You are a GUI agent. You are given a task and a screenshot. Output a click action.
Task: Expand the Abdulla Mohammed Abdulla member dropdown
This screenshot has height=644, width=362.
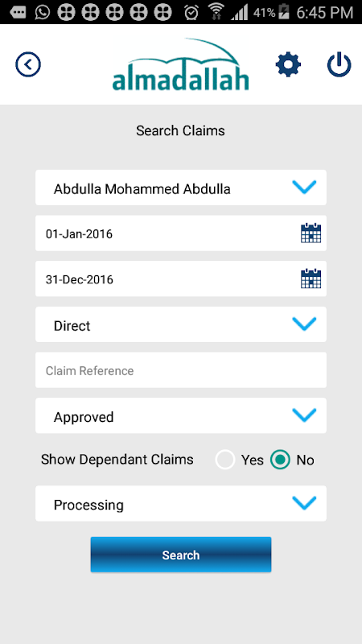pyautogui.click(x=181, y=188)
